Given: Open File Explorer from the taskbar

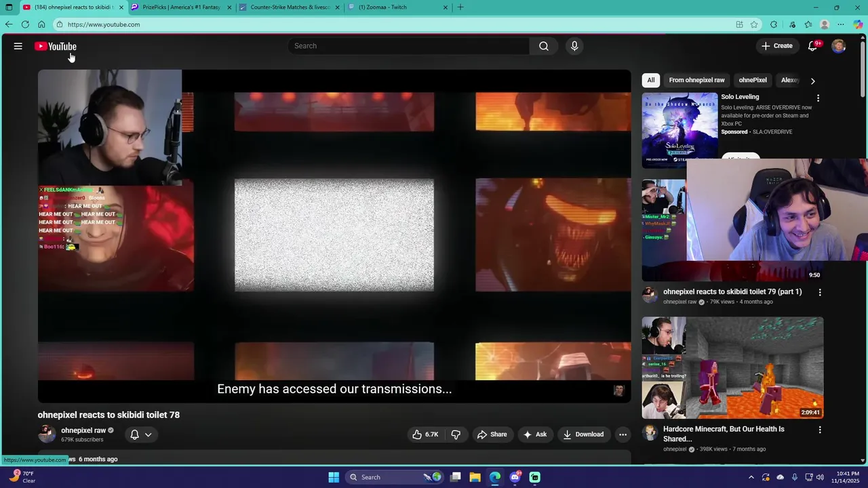Looking at the screenshot, I should tap(475, 477).
